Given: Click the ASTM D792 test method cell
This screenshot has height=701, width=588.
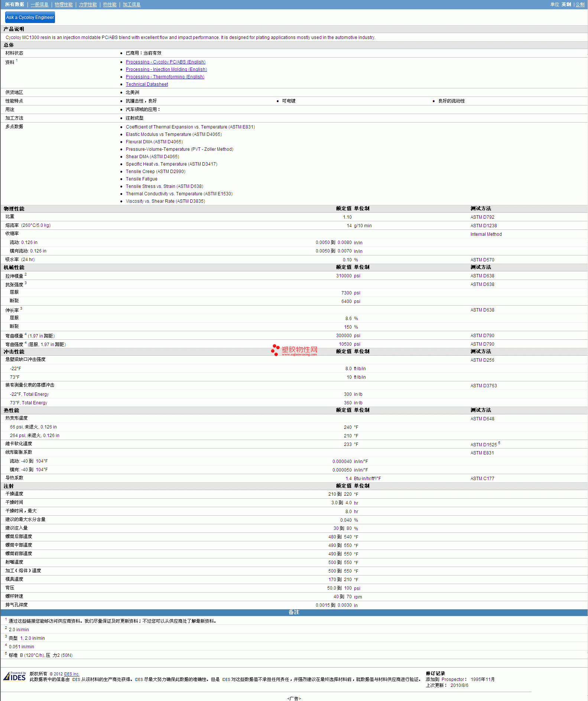Looking at the screenshot, I should [x=482, y=217].
